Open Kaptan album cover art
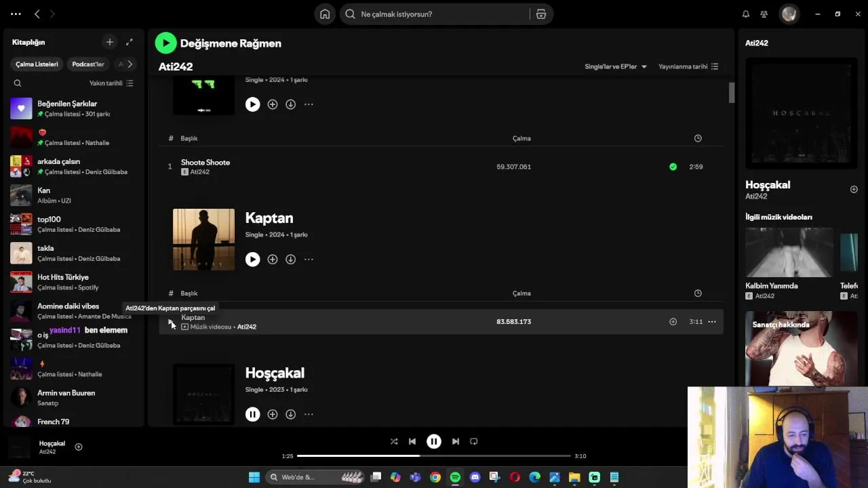 coord(203,239)
